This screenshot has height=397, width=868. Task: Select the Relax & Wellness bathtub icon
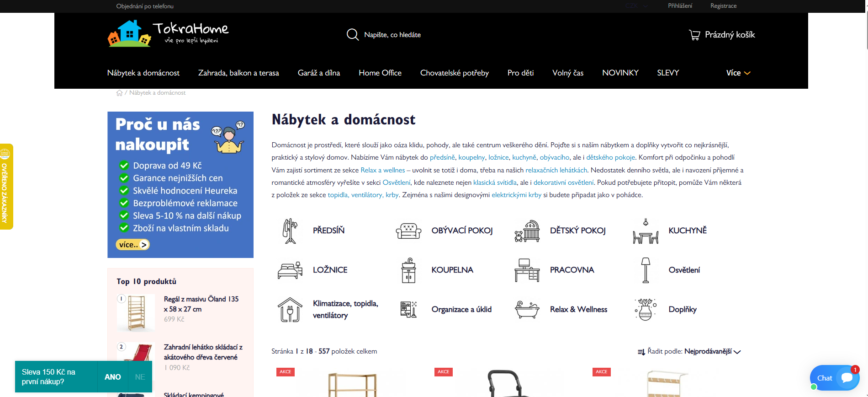pos(527,310)
